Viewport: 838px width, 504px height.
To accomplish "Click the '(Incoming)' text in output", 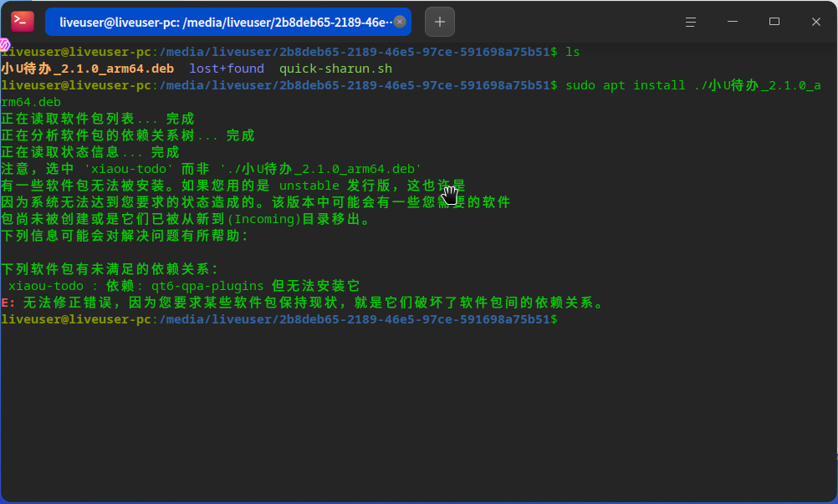I will [264, 220].
